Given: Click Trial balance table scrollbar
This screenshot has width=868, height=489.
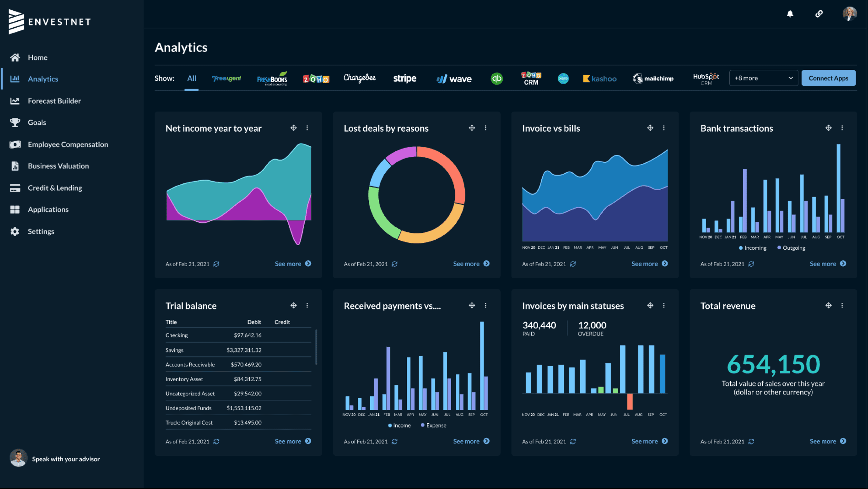Looking at the screenshot, I should [x=316, y=347].
